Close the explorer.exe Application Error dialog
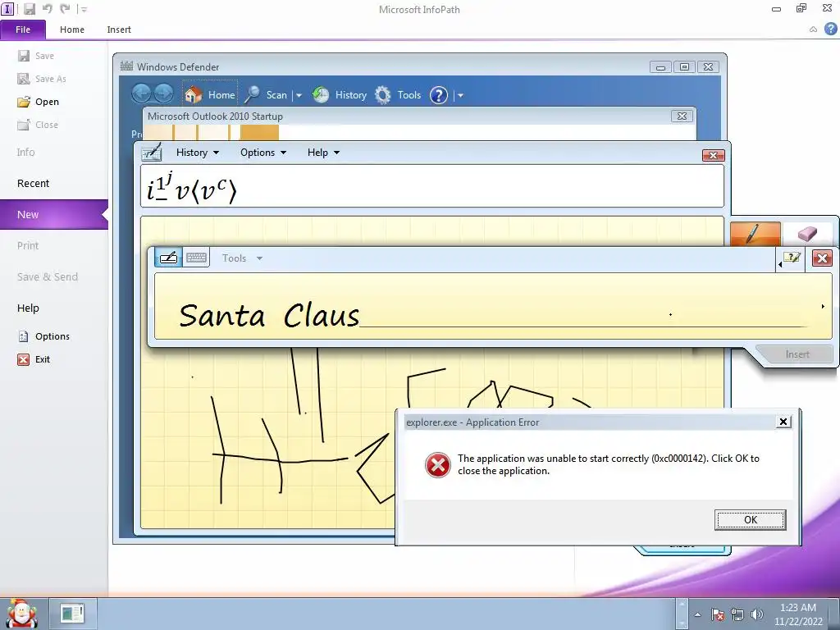840x630 pixels. tap(783, 422)
